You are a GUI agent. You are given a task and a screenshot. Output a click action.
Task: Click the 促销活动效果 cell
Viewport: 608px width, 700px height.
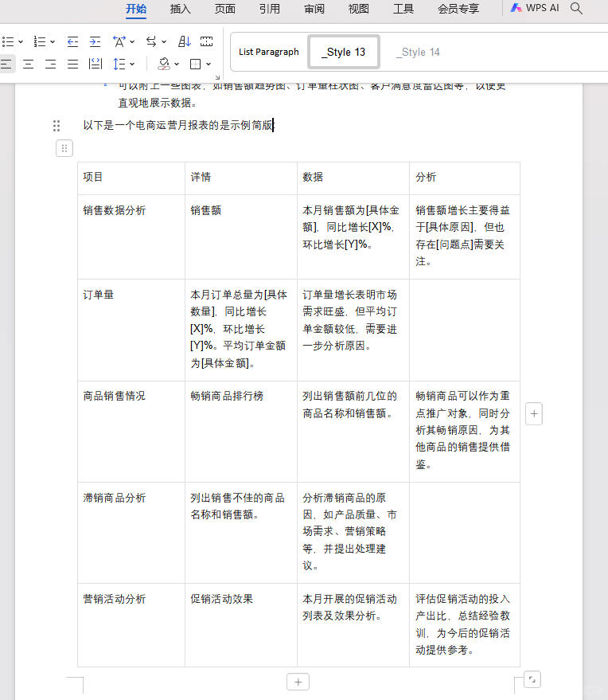(x=241, y=625)
